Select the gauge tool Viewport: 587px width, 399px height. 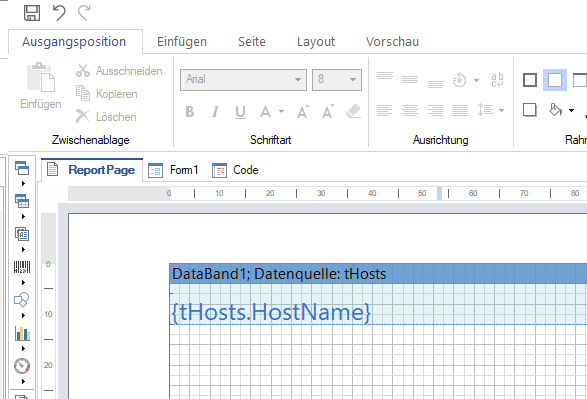[x=22, y=366]
